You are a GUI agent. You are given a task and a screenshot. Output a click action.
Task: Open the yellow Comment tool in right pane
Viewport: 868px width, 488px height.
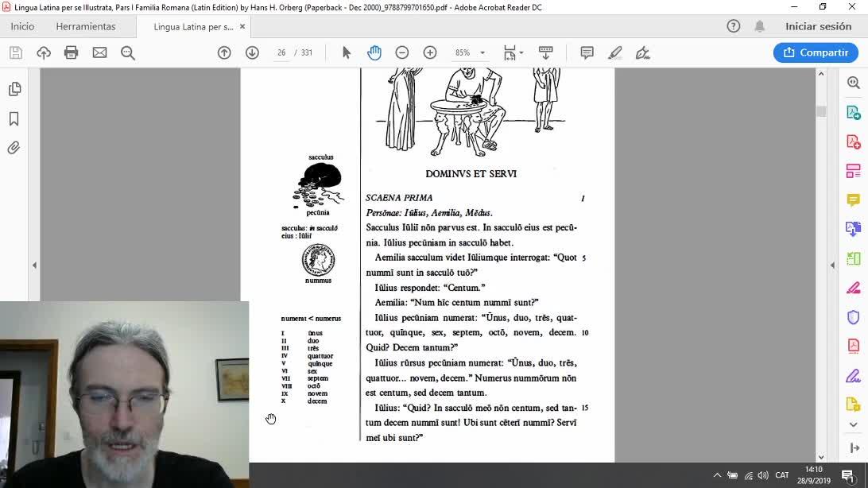853,199
